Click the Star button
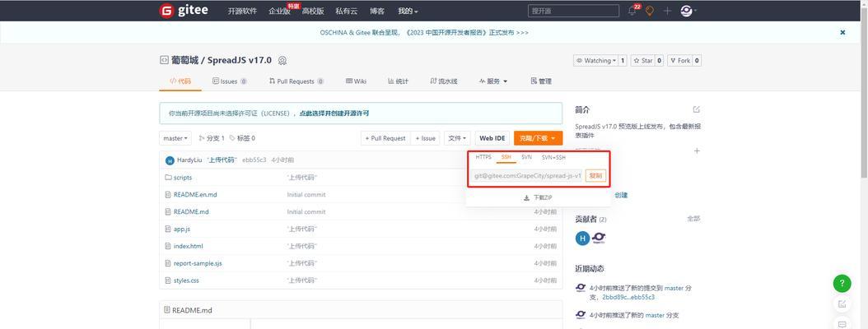The image size is (868, 329). [x=642, y=61]
